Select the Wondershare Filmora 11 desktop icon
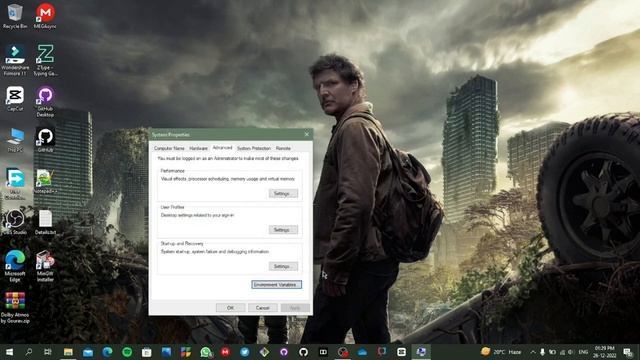Screen dimensions: 640x360 [x=15, y=60]
